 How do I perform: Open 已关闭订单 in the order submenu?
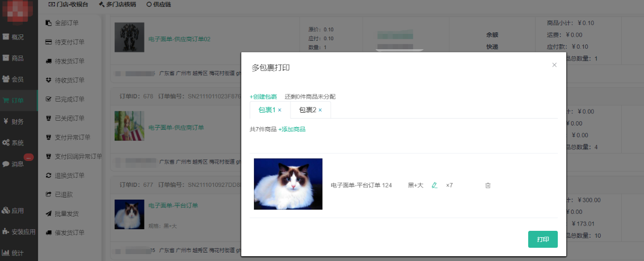pyautogui.click(x=69, y=118)
